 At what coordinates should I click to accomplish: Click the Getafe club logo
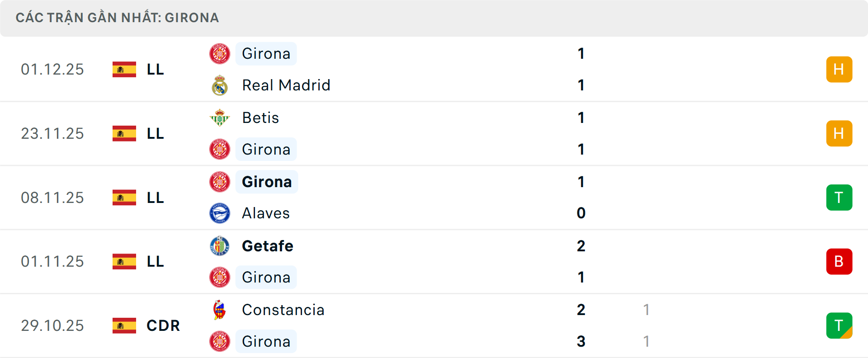(x=220, y=246)
